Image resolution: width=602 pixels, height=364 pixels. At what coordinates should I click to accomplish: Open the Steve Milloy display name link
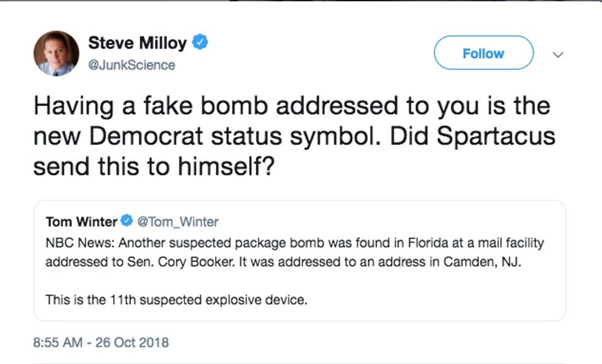[x=136, y=43]
